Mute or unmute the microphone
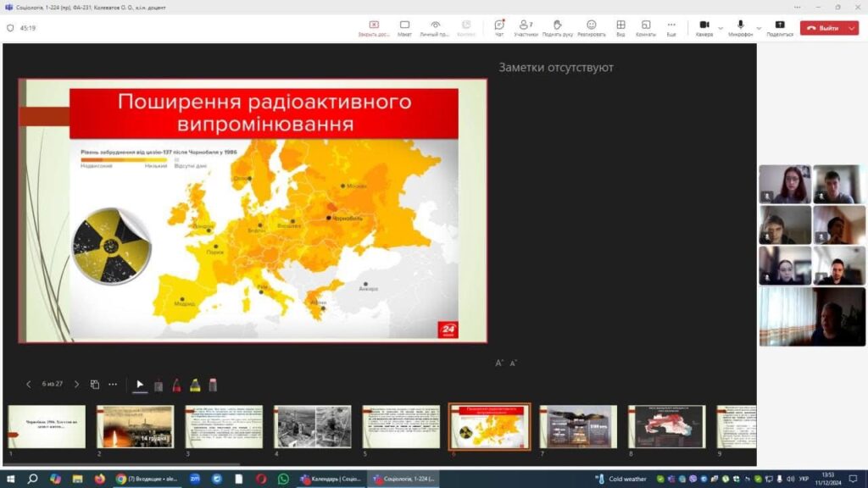This screenshot has height=488, width=868. [x=740, y=27]
